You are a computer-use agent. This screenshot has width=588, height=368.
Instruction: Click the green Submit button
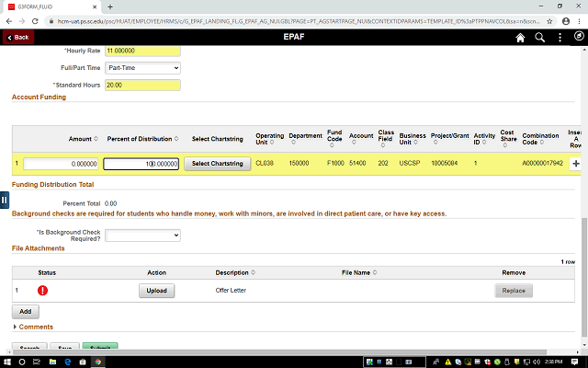point(100,346)
